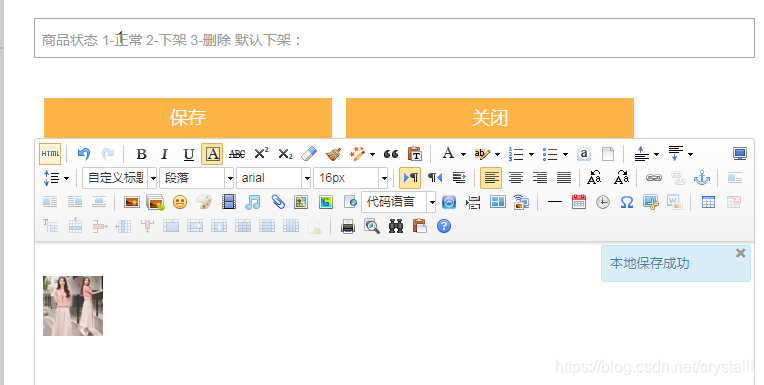The image size is (764, 385).
Task: Redo the last undone edit
Action: click(x=108, y=154)
